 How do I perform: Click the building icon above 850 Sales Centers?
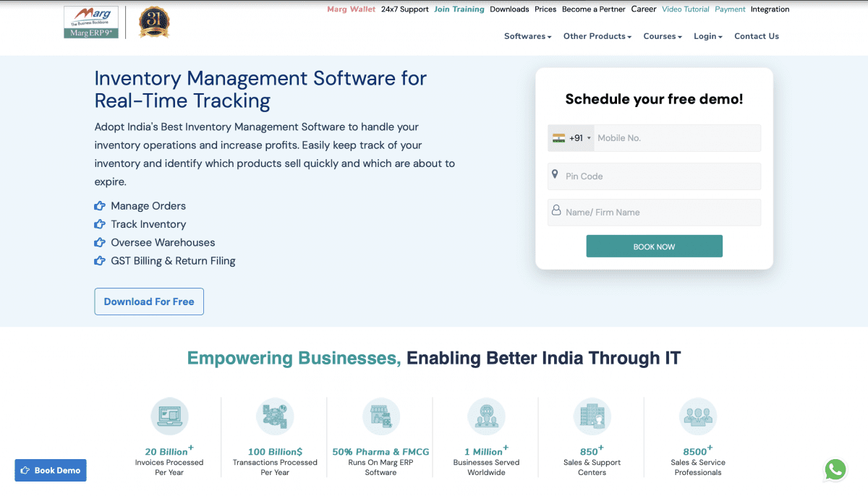point(592,416)
